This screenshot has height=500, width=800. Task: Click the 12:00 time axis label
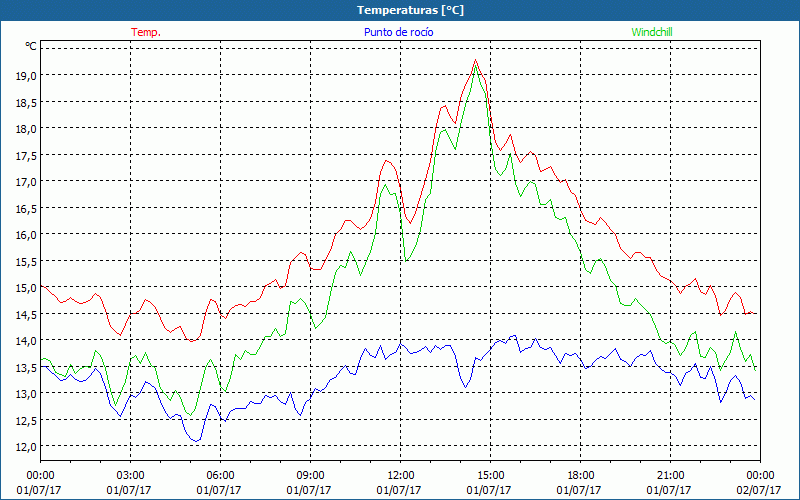pyautogui.click(x=401, y=475)
